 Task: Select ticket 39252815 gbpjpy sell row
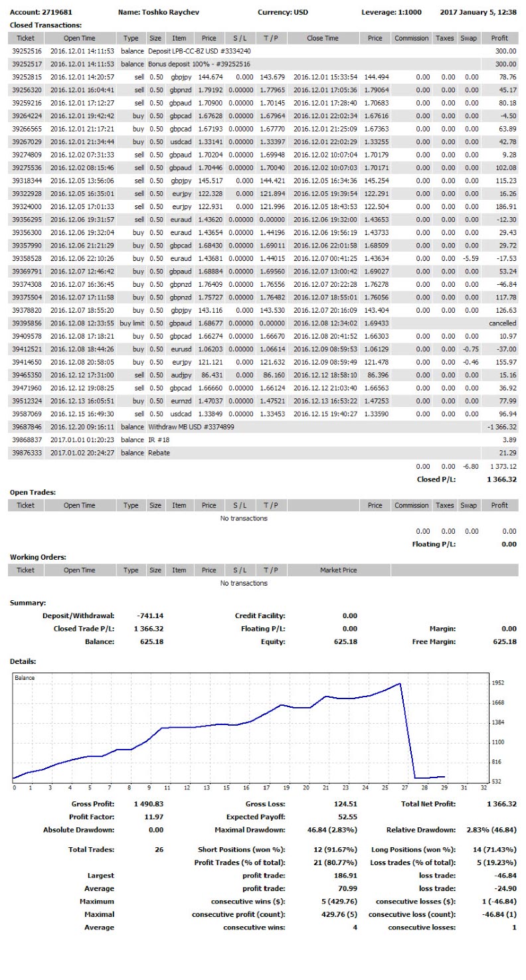(x=264, y=77)
